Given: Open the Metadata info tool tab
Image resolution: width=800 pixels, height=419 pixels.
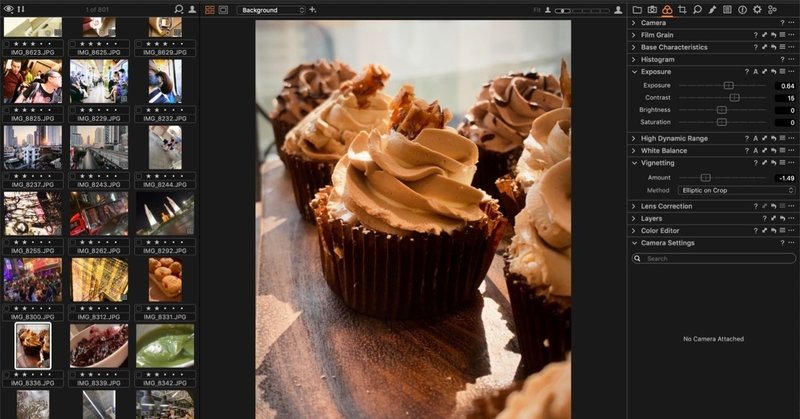Looking at the screenshot, I should click(x=742, y=10).
